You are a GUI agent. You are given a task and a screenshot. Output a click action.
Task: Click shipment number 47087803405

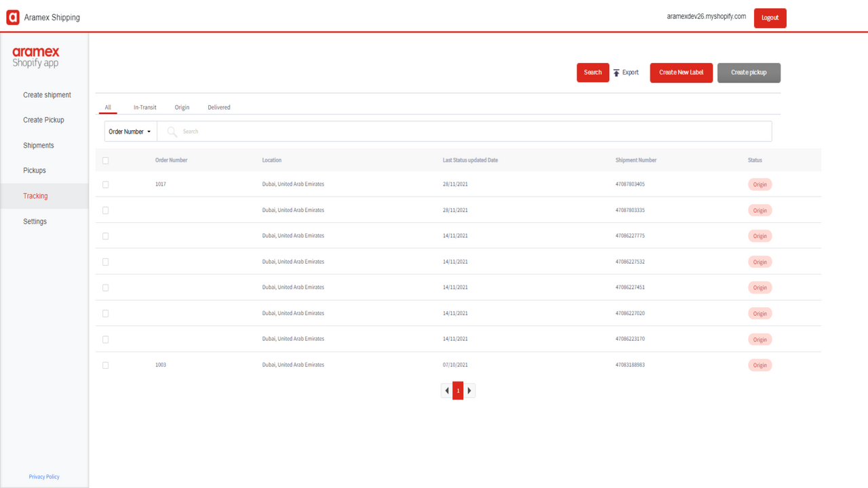[630, 184]
